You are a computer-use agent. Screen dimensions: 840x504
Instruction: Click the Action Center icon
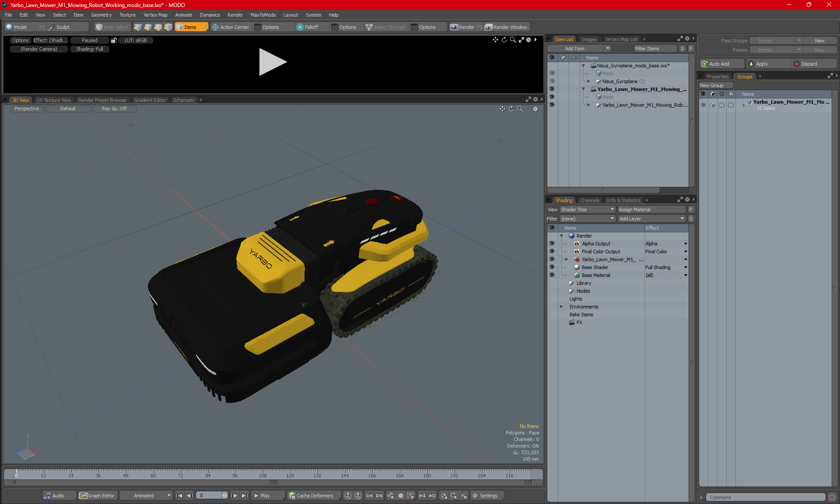coord(215,27)
